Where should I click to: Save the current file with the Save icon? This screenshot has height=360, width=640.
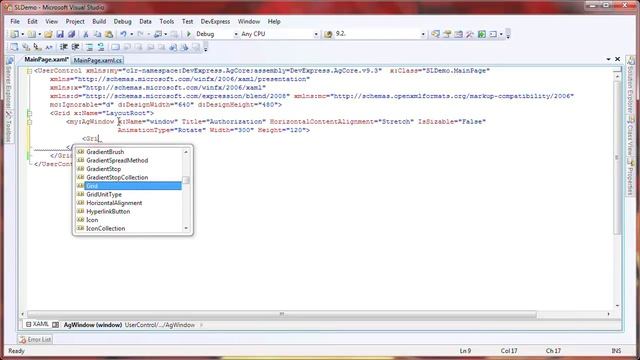[x=60, y=34]
